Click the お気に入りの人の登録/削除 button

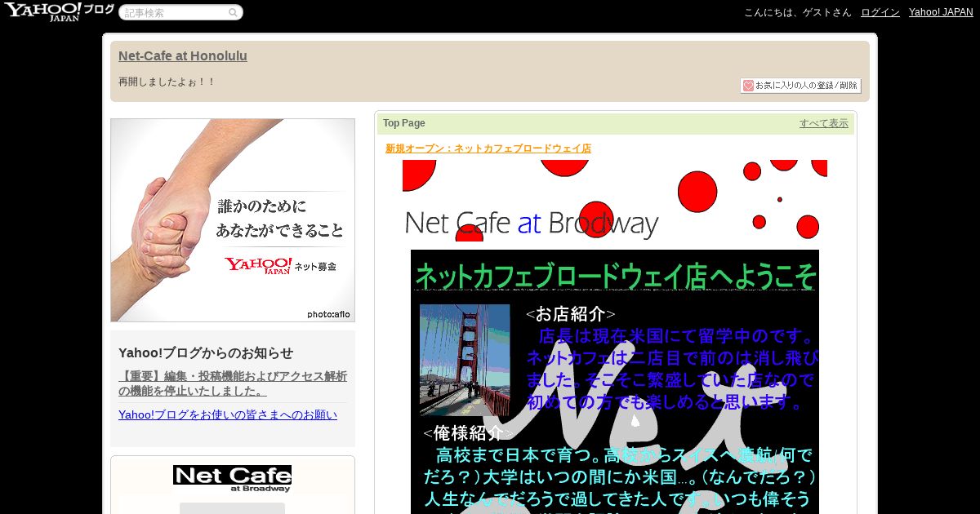coord(800,86)
